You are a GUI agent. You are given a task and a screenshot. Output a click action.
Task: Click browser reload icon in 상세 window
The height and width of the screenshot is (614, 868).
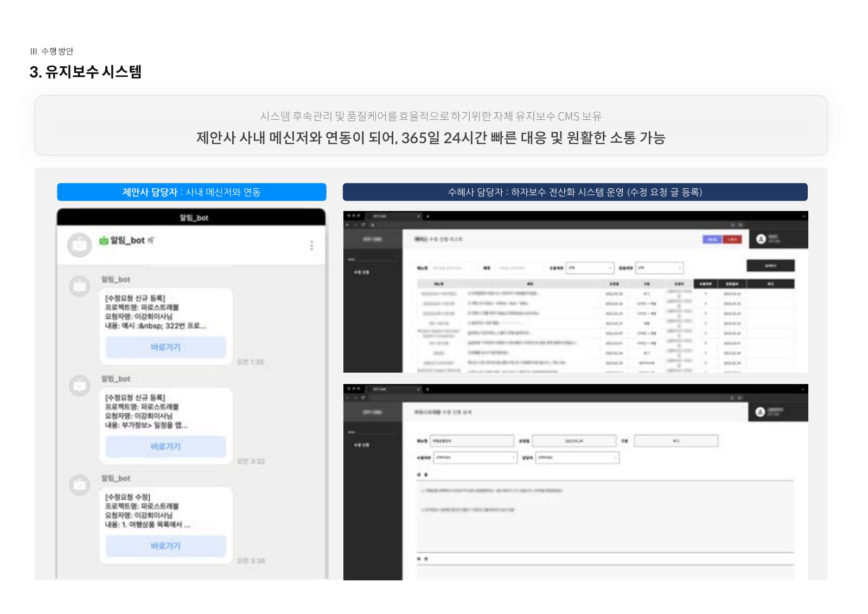(x=363, y=398)
